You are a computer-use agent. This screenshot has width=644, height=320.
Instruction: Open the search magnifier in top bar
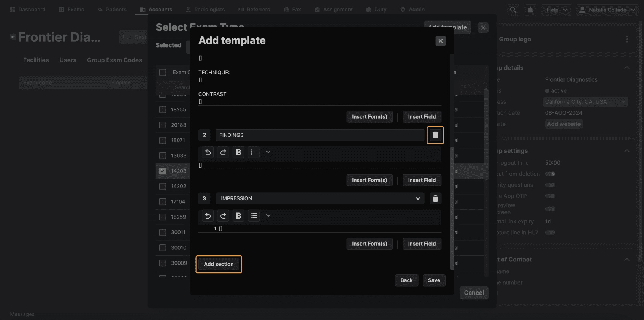click(x=513, y=10)
